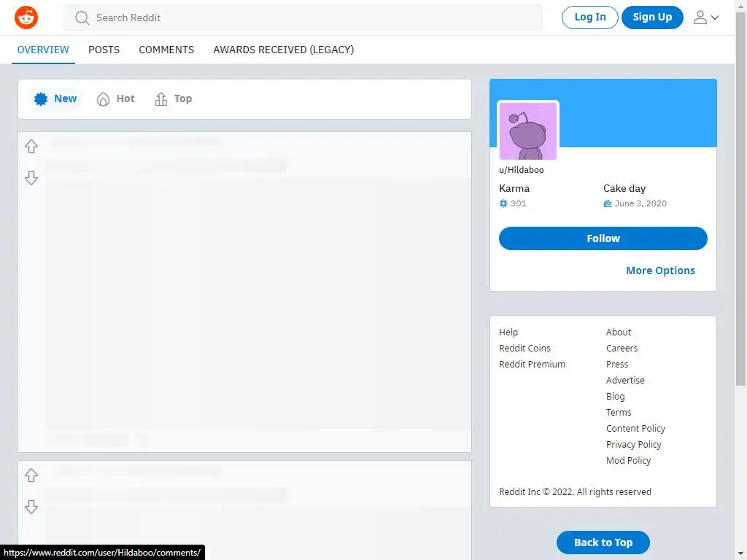This screenshot has height=560, width=747.
Task: Sort by Top
Action: tap(174, 98)
